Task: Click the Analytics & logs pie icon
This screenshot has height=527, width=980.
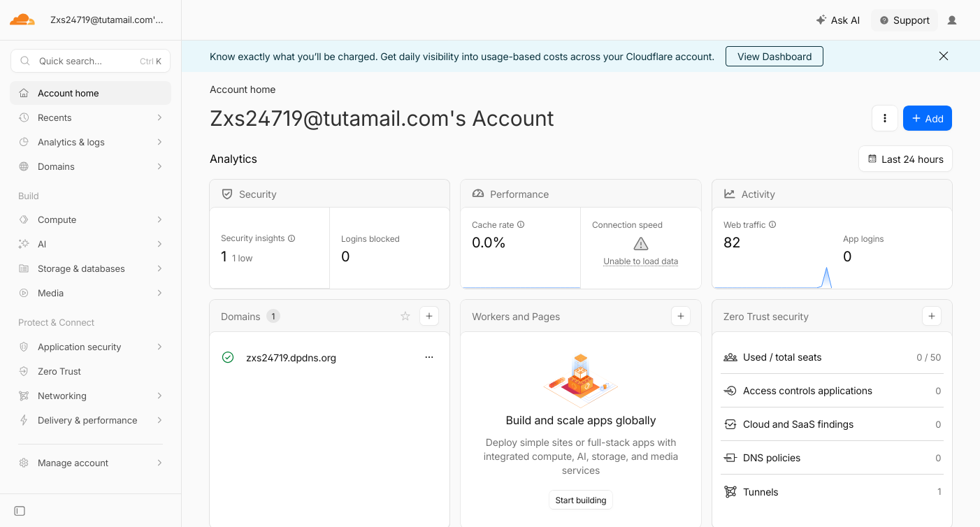Action: 24,142
